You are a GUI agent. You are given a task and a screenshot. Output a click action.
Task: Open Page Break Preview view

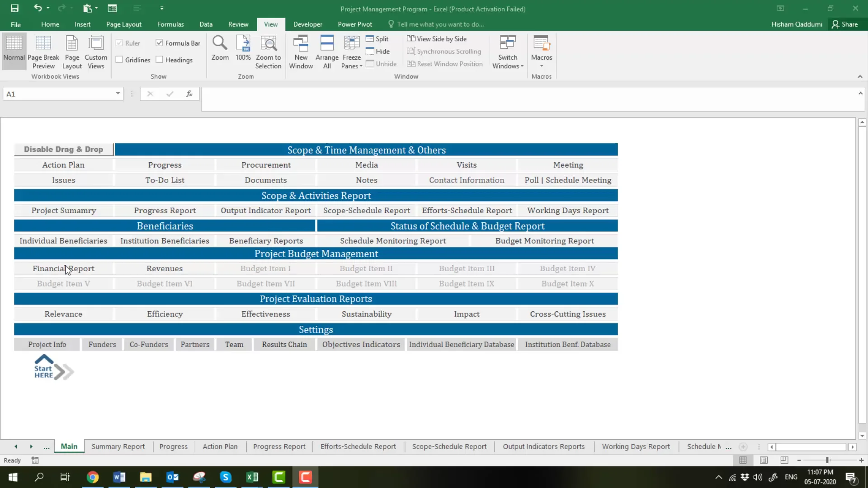(x=43, y=52)
